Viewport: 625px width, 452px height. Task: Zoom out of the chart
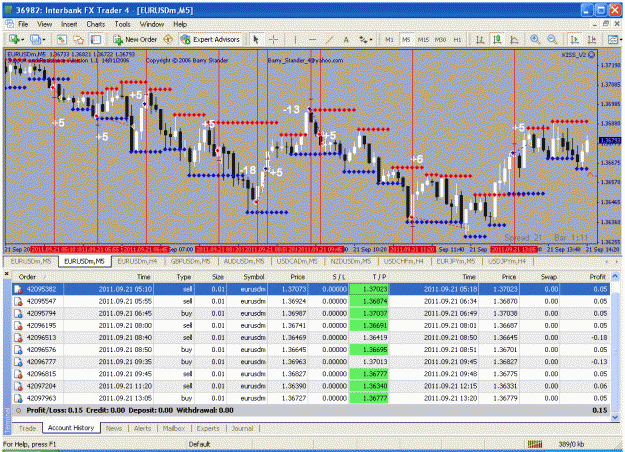[552, 39]
